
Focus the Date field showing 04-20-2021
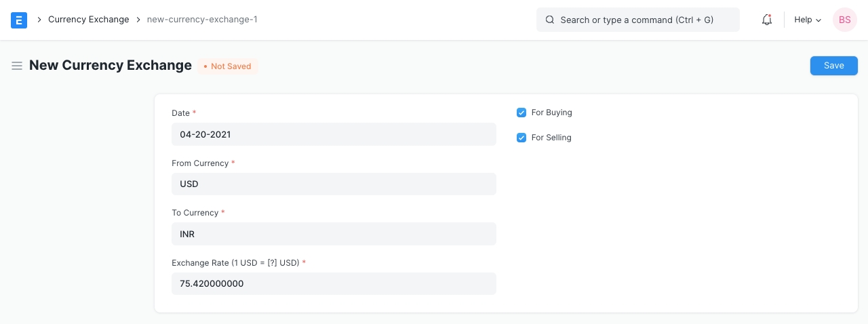[334, 134]
